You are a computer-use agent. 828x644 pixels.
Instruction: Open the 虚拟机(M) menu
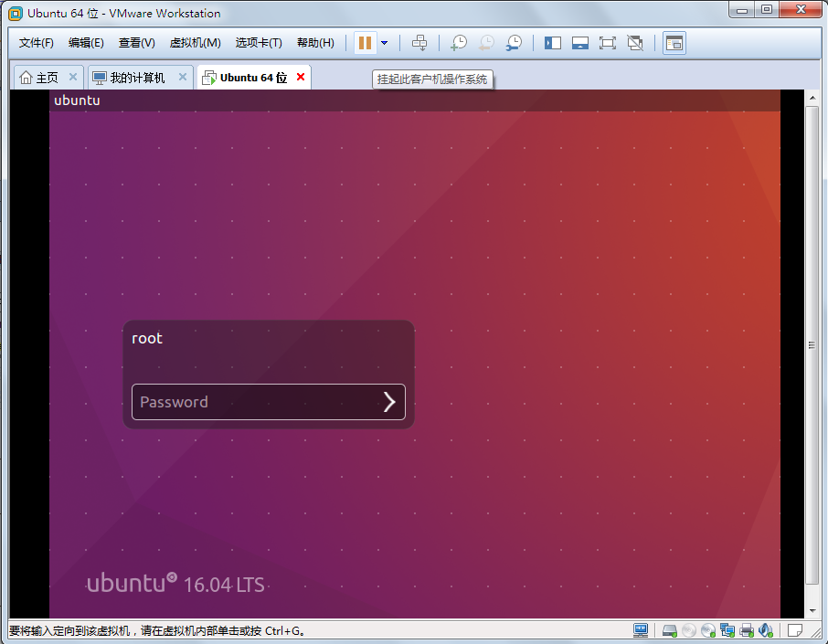[195, 43]
